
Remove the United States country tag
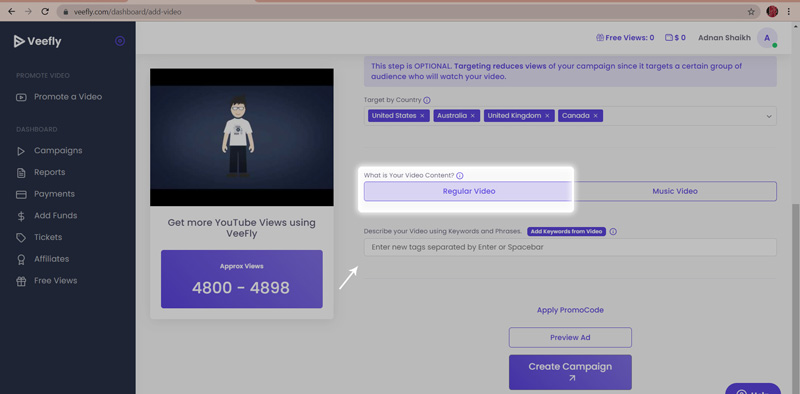(x=422, y=116)
